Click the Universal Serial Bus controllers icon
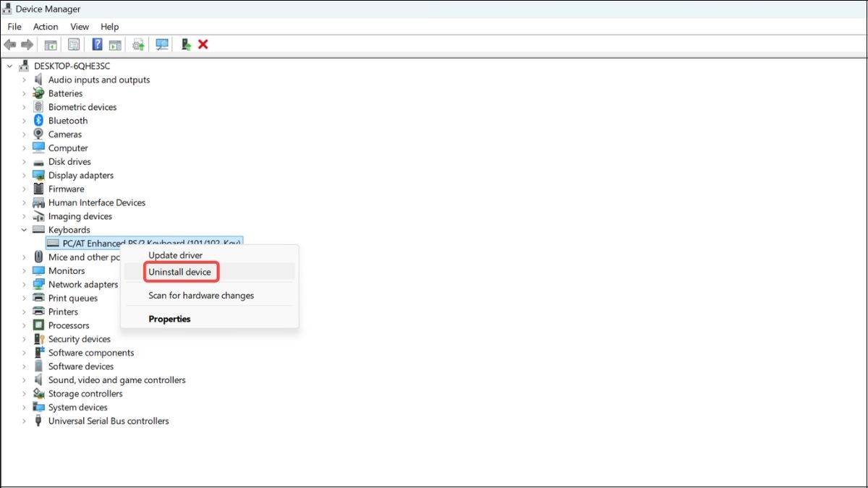Screen dimensions: 868x488 38,421
